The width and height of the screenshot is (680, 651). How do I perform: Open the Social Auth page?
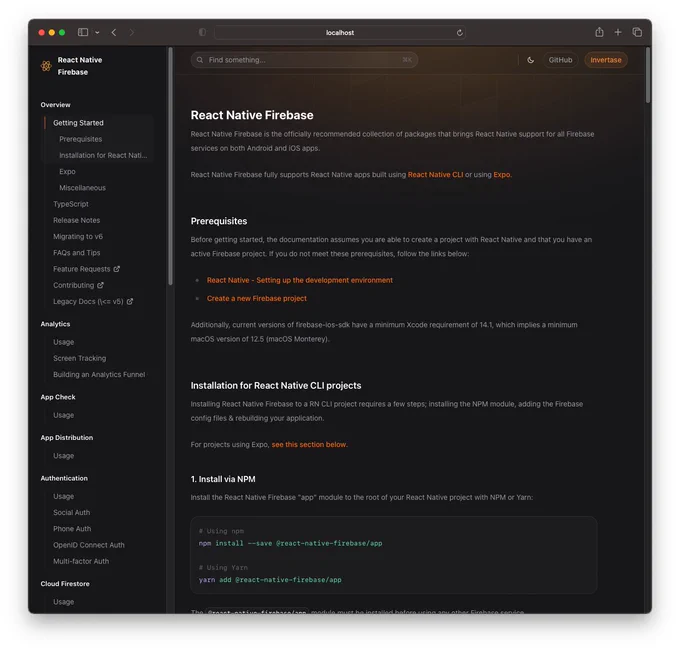72,513
